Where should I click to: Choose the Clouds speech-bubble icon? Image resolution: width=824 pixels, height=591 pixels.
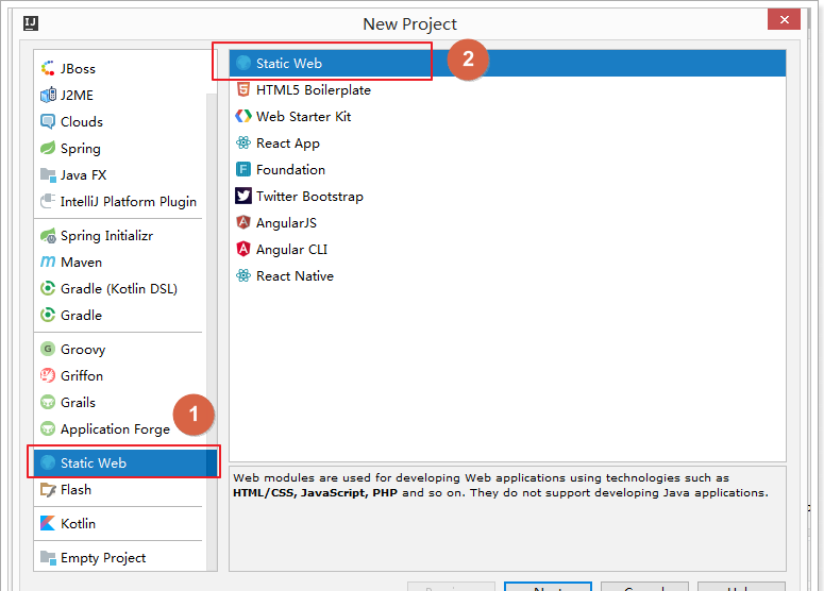[x=48, y=122]
